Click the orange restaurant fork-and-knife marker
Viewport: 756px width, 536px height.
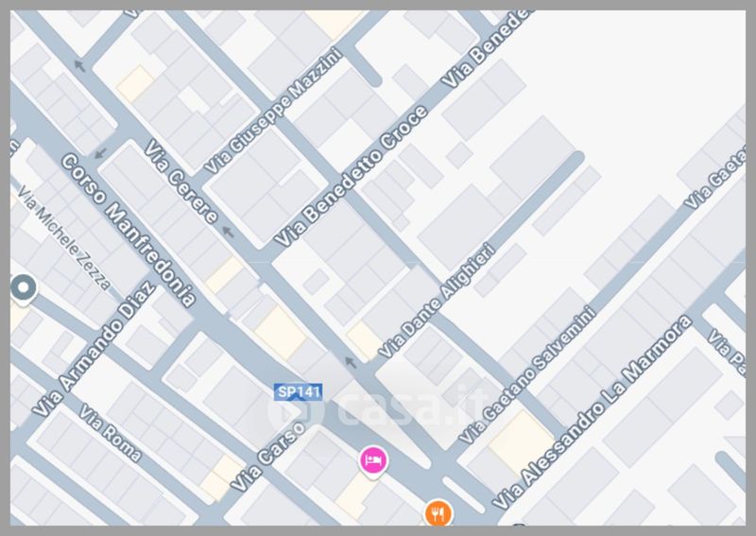pos(438,512)
